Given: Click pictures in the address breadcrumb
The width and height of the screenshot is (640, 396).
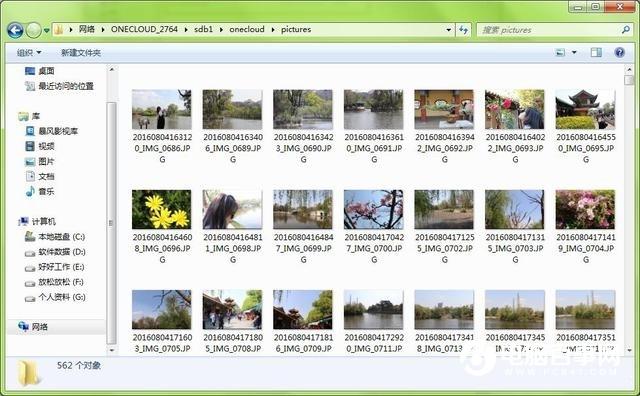Looking at the screenshot, I should tap(296, 29).
